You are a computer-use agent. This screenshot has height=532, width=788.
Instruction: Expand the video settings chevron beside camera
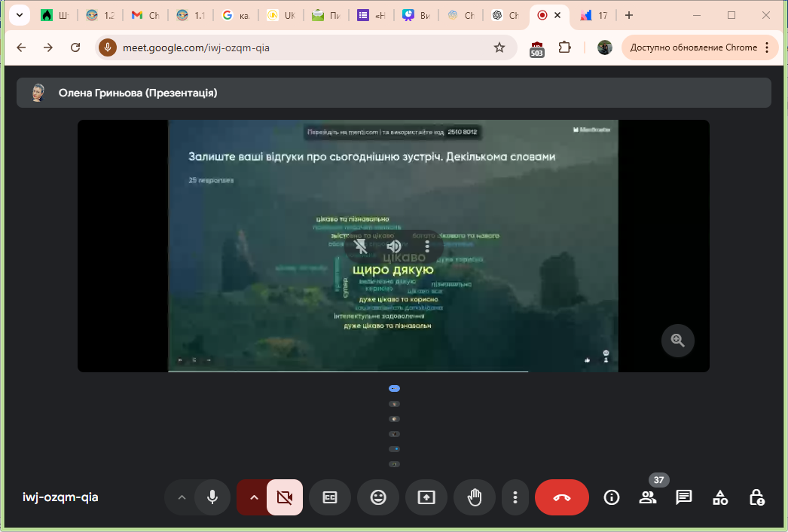(254, 497)
